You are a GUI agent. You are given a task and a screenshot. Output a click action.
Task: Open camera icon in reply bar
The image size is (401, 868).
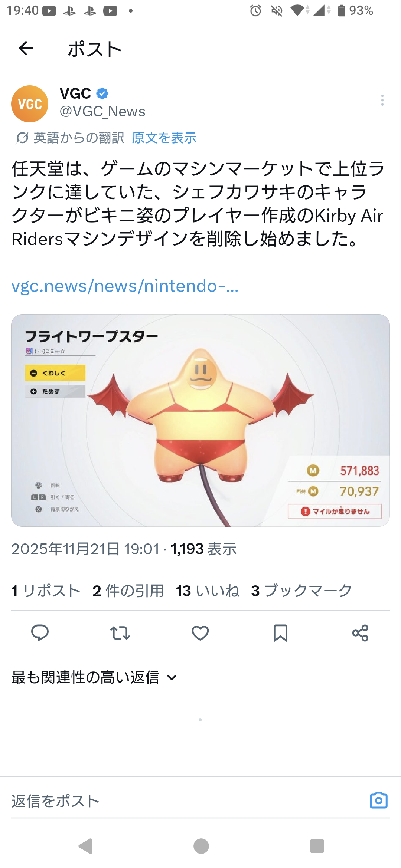379,800
